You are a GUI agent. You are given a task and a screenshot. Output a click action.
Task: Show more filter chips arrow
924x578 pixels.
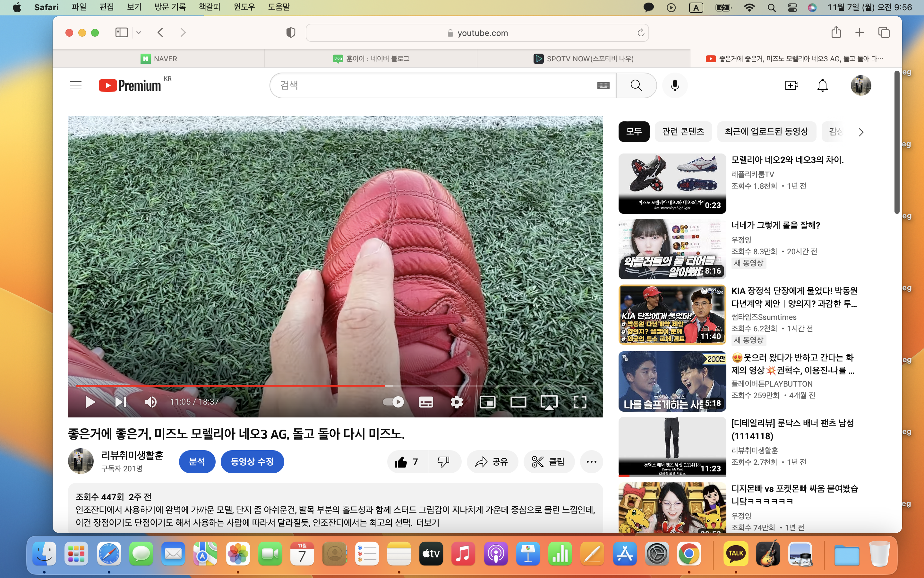[x=860, y=132]
